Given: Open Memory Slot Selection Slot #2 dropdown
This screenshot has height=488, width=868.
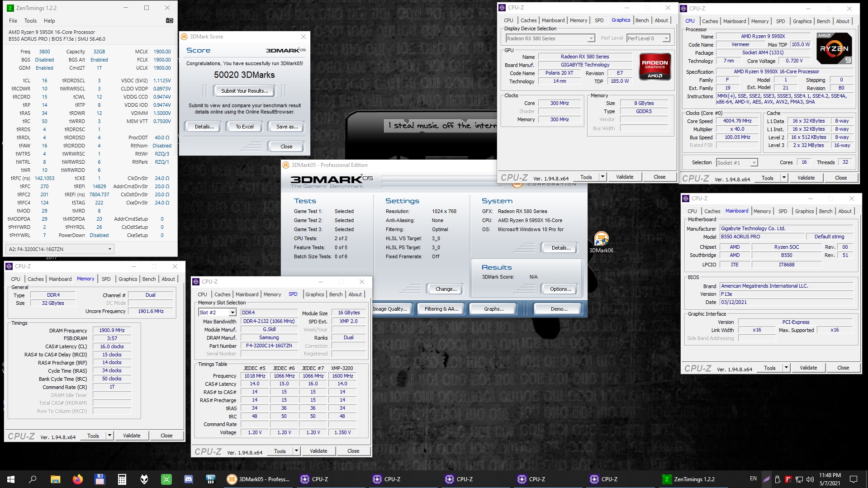Looking at the screenshot, I should point(218,313).
